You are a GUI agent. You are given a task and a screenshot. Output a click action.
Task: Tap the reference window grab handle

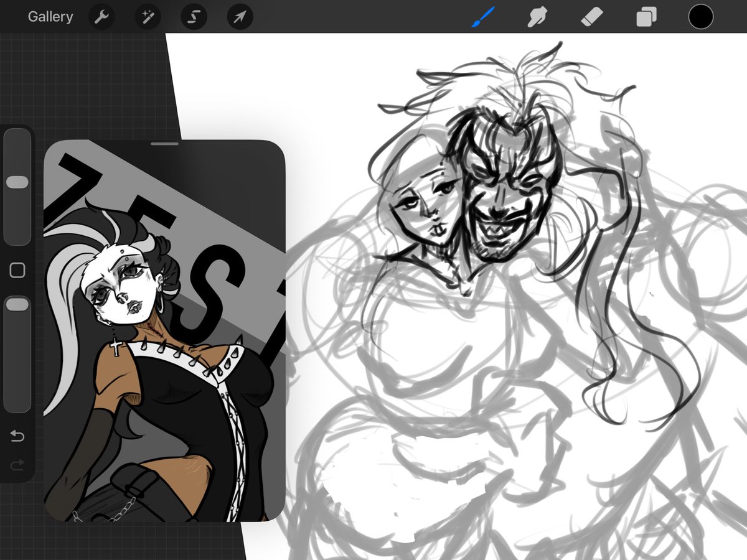coord(164,144)
